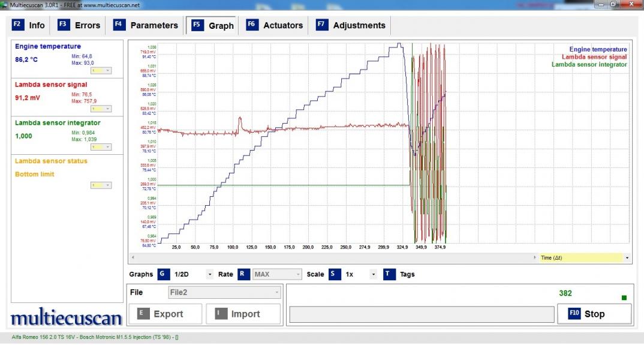Open the Parameters tab
This screenshot has width=644, height=345.
tap(146, 25)
